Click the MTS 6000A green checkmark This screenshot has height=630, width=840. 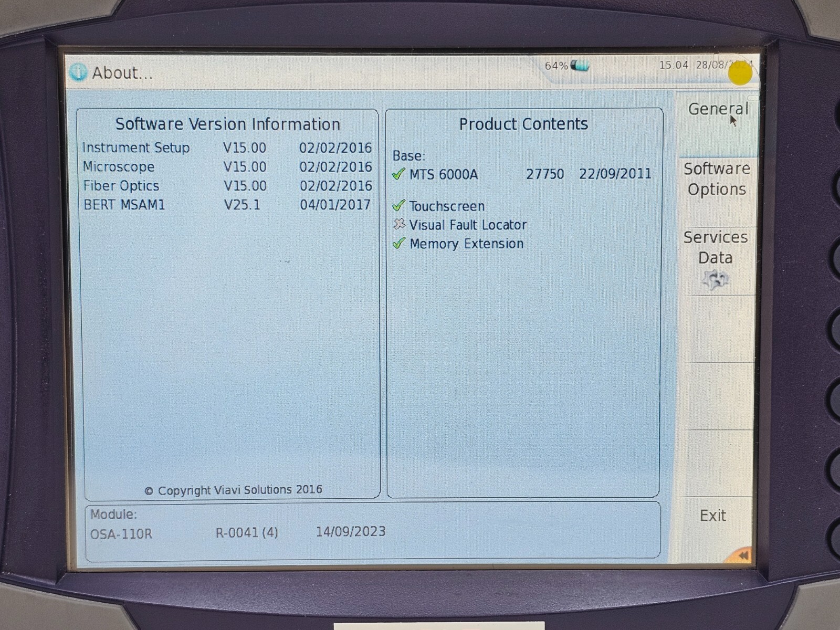(x=398, y=174)
